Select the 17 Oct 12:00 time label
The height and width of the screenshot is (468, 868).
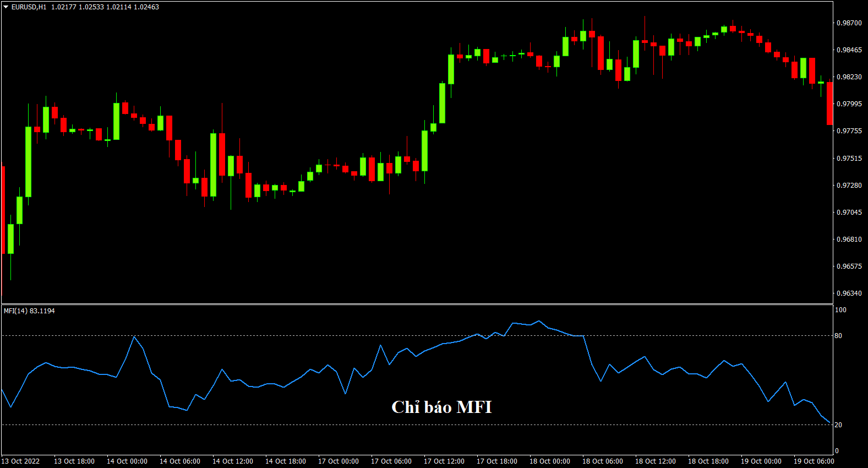pos(444,461)
